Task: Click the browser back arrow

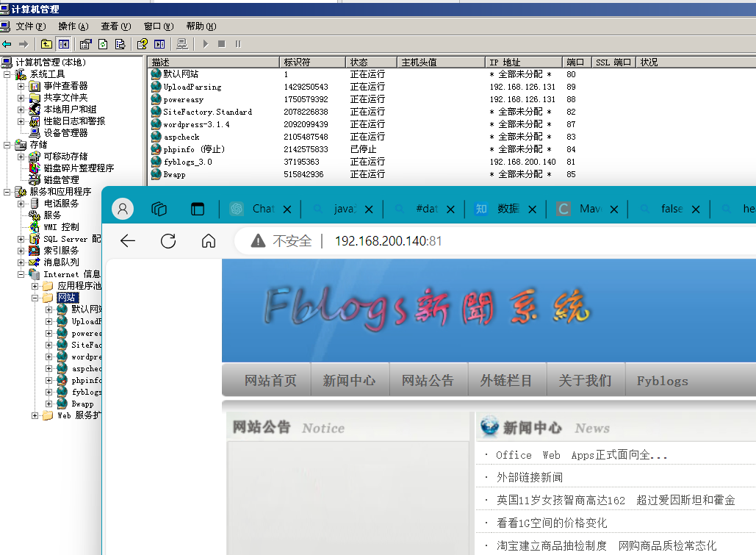Action: (129, 240)
